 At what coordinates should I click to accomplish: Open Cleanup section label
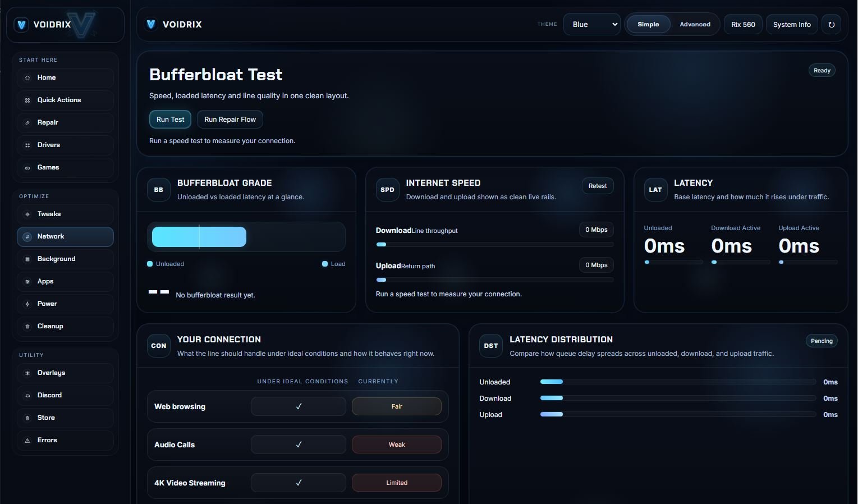[50, 326]
